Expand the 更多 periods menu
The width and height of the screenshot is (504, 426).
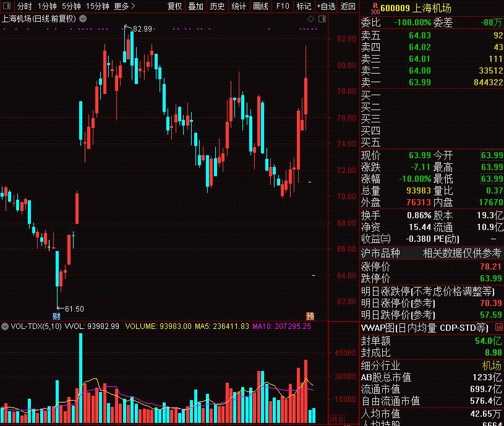(124, 6)
